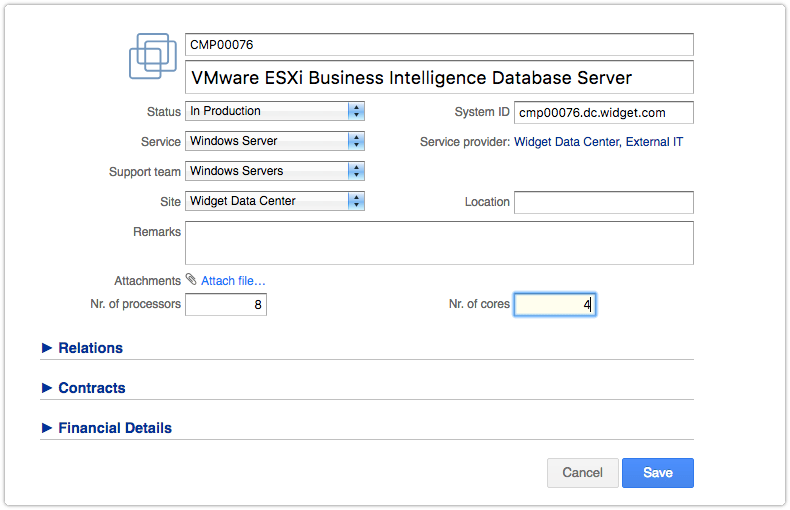Click inside the Remarks text area
The image size is (790, 510).
[439, 243]
